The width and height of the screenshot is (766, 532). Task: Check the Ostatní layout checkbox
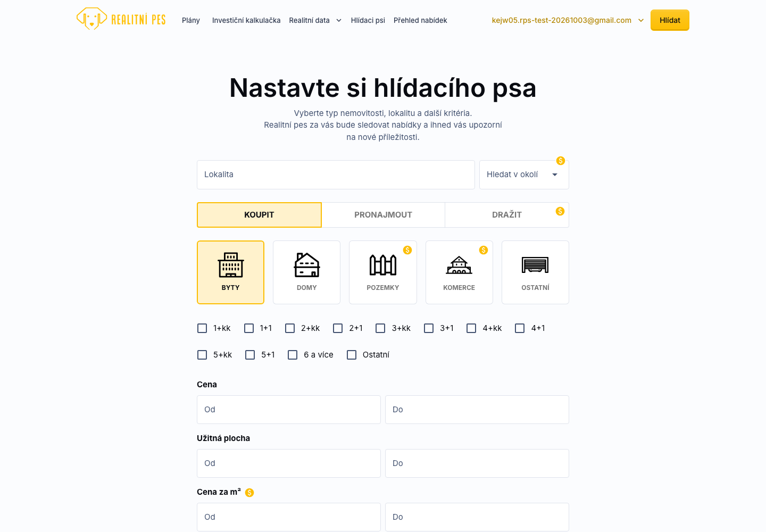(352, 355)
